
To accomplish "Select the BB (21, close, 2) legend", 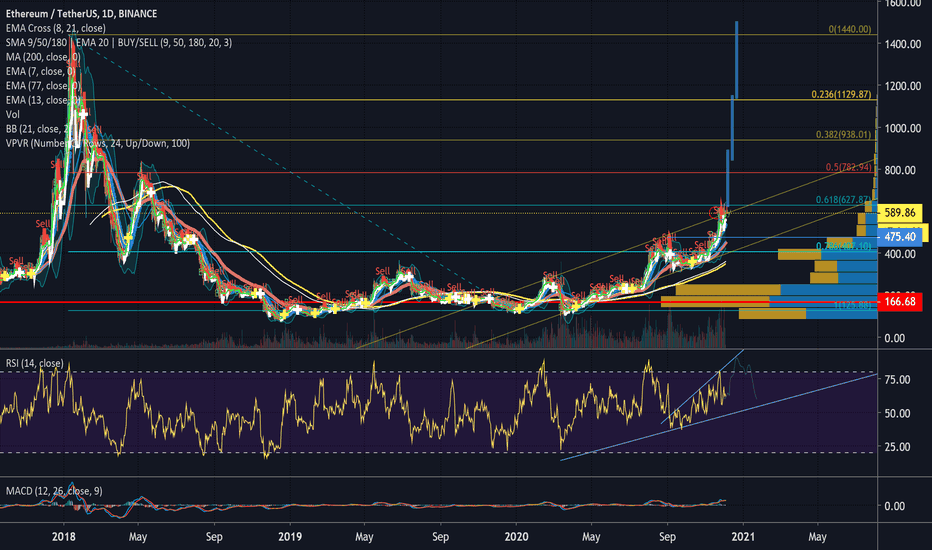I will coord(40,128).
